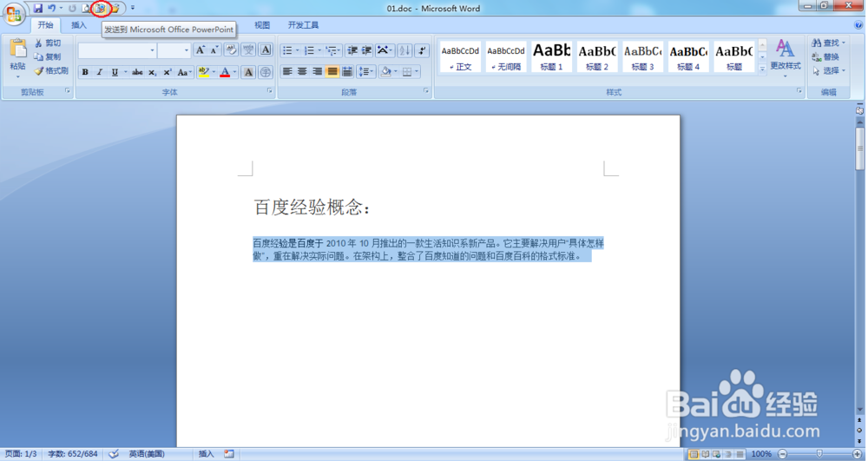Open the Multilevel List dropdown

[x=334, y=50]
